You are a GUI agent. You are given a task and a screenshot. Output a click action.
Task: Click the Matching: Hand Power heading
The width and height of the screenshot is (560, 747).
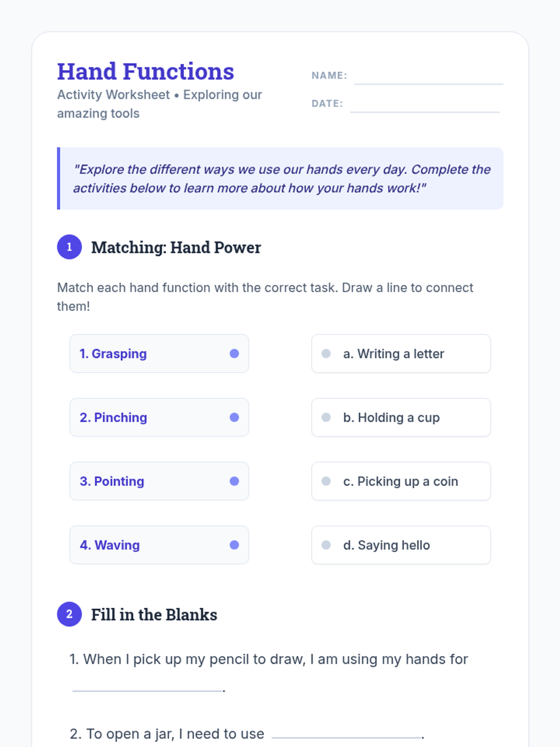pos(176,247)
